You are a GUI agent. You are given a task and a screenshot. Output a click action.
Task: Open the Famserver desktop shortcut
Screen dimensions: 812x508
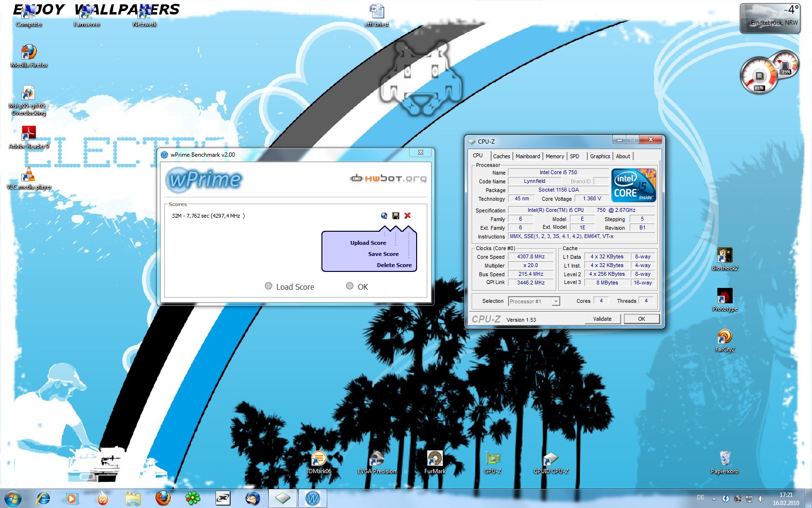pos(87,16)
